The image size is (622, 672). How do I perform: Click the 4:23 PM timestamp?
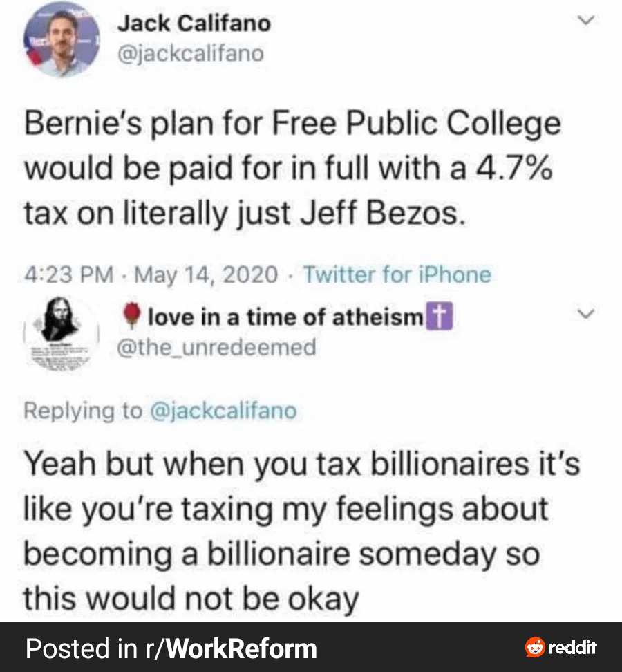[x=69, y=275]
